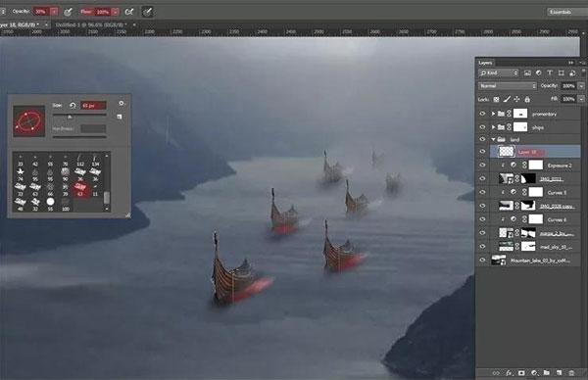Select the star brush preset 74
588x380 pixels.
click(21, 174)
